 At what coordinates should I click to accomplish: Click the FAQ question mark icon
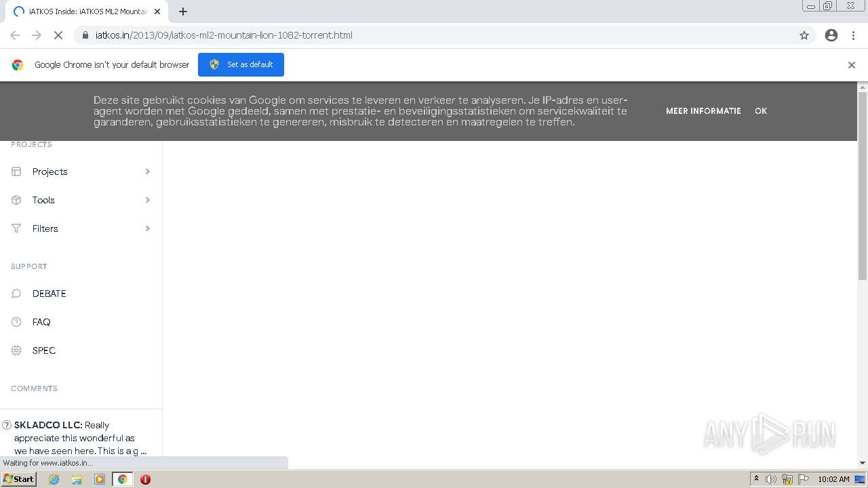click(x=16, y=322)
